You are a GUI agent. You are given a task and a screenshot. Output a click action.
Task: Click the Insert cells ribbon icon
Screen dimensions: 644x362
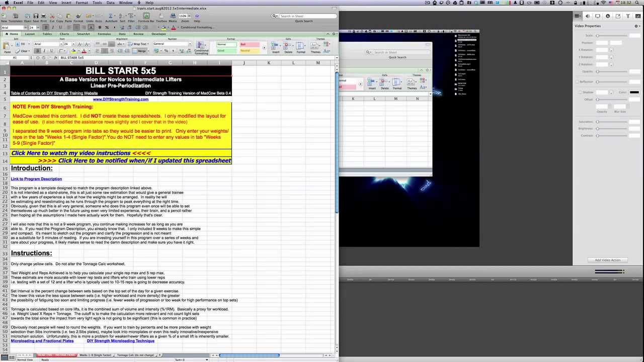[x=274, y=45]
